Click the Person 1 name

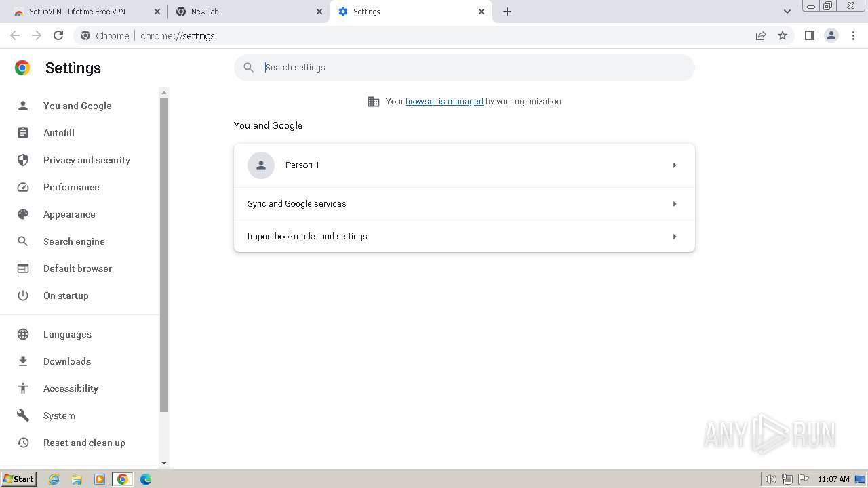(302, 165)
